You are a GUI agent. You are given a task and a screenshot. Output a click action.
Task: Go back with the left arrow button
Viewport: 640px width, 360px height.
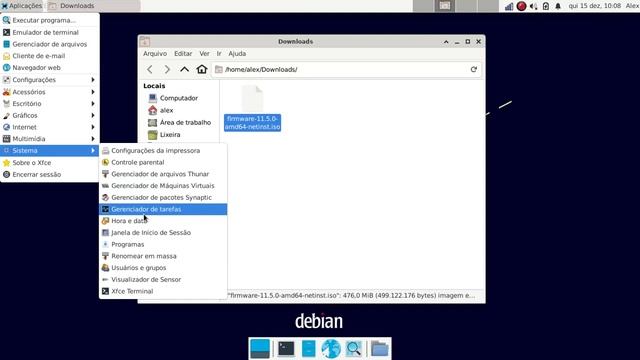tap(150, 69)
